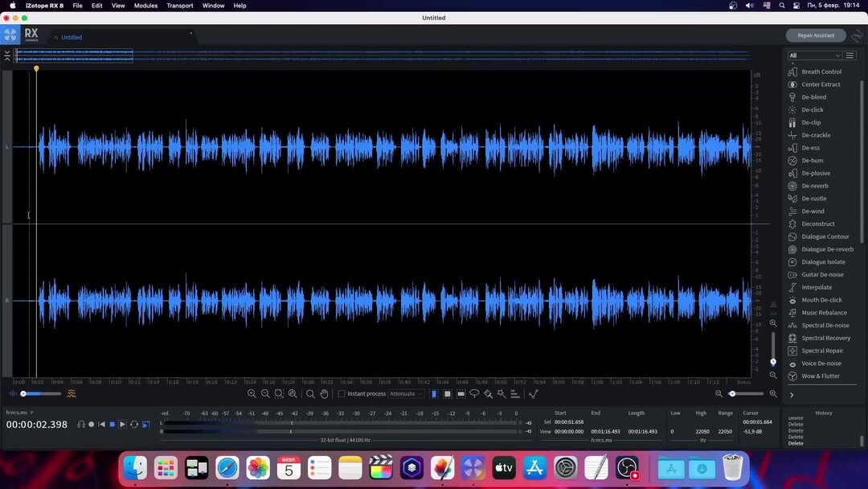This screenshot has width=868, height=489.
Task: Click the Find similar event icon
Action: (533, 394)
